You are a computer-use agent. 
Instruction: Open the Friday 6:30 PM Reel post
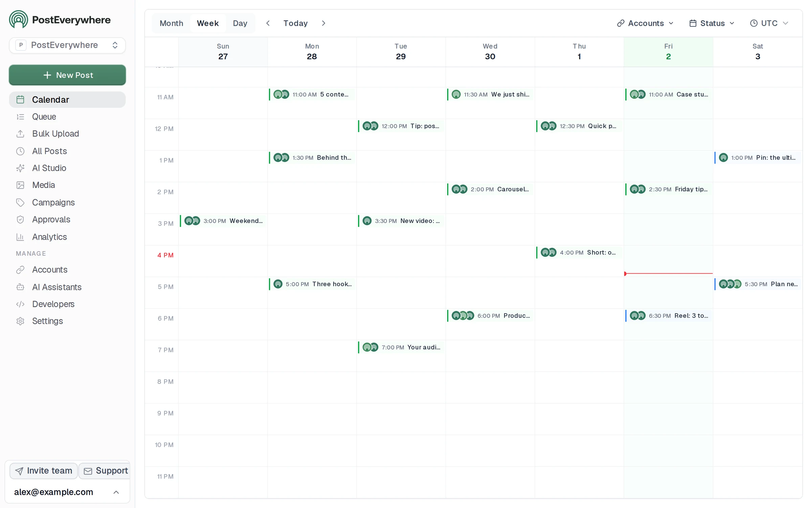[x=668, y=316]
